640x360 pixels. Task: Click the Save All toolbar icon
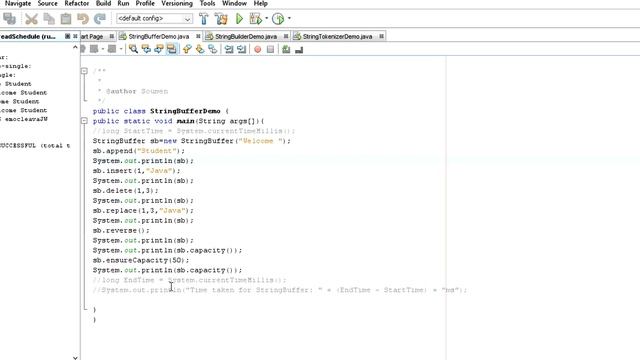tap(9, 19)
